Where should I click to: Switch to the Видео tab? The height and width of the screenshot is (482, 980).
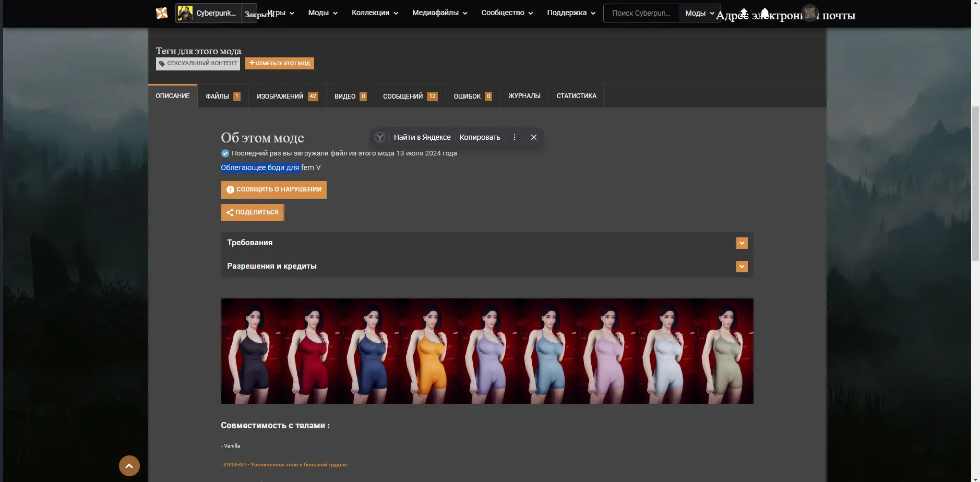click(351, 96)
